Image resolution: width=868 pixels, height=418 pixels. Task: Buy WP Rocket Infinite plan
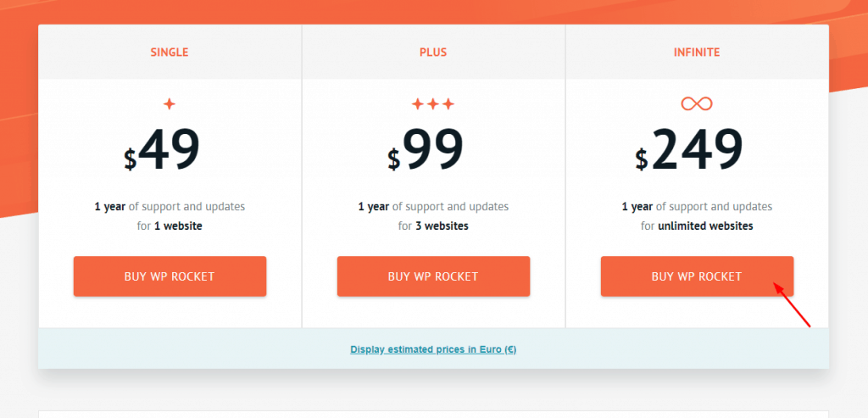(x=697, y=276)
